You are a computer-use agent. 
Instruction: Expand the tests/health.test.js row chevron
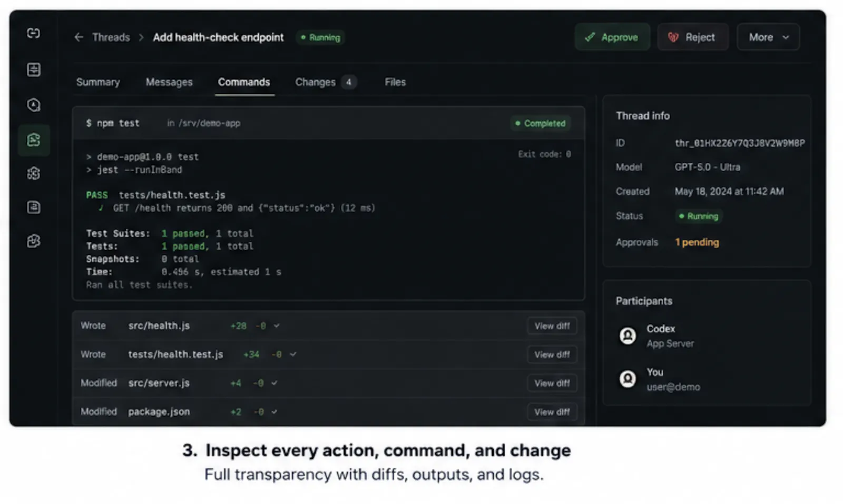(x=293, y=354)
